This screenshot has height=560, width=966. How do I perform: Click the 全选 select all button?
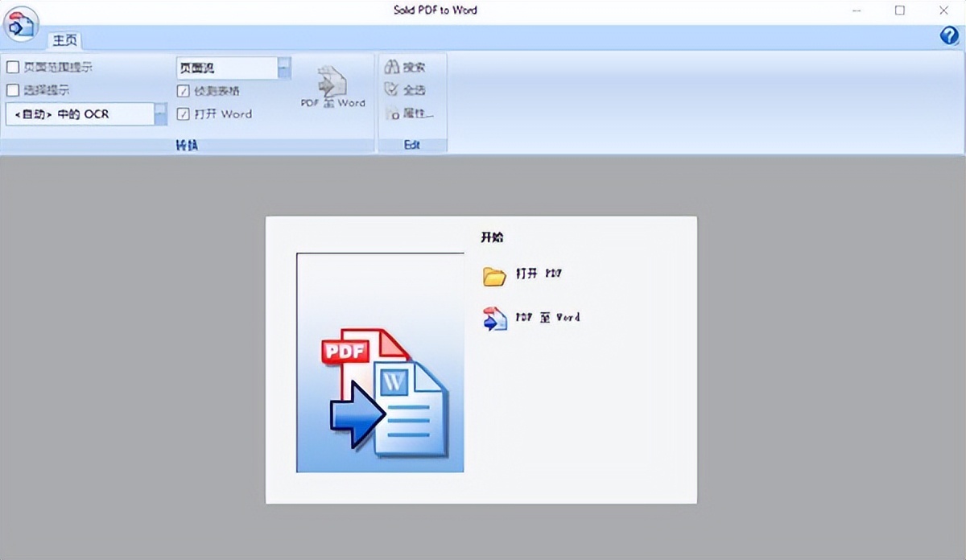tap(405, 90)
